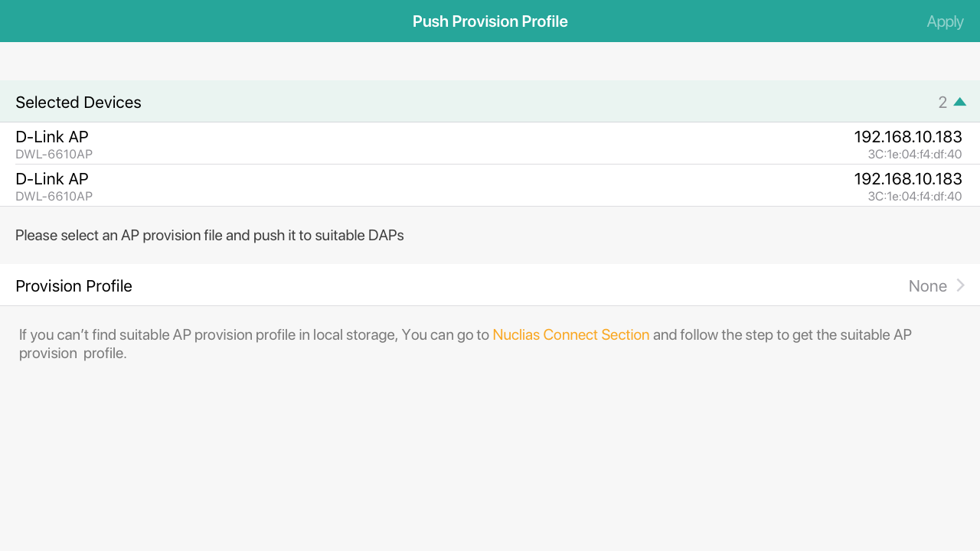980x551 pixels.
Task: Click the first device's MAC address
Action: pyautogui.click(x=914, y=155)
